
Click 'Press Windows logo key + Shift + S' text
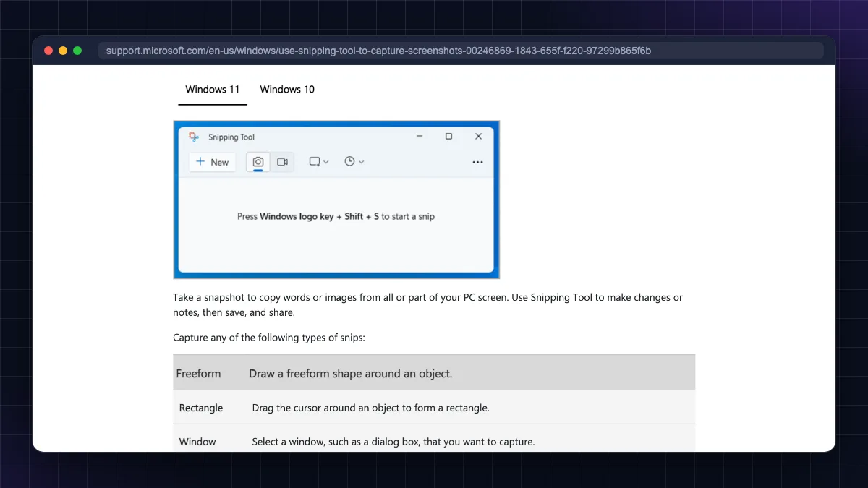336,216
